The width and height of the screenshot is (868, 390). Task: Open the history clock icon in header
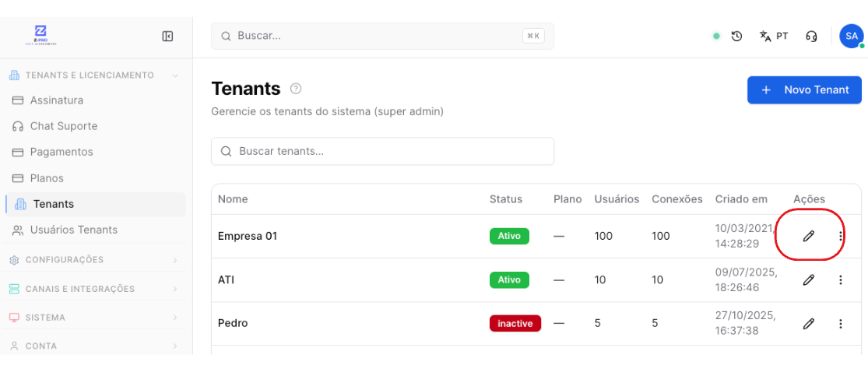point(736,37)
